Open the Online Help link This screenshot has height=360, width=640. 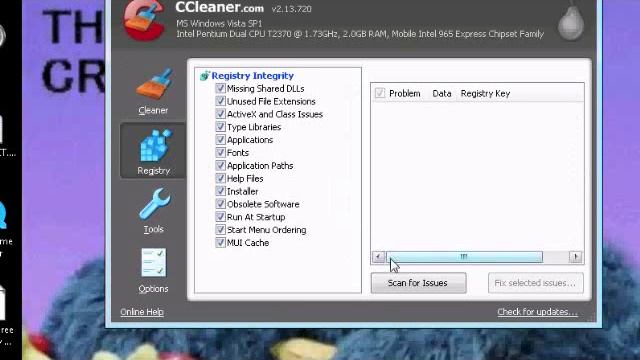click(x=142, y=312)
